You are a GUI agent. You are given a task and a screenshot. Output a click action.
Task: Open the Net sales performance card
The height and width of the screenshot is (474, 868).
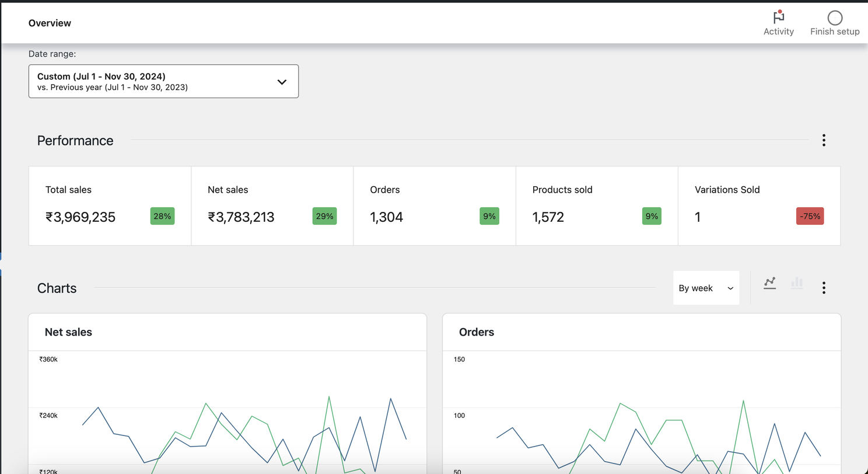click(272, 205)
